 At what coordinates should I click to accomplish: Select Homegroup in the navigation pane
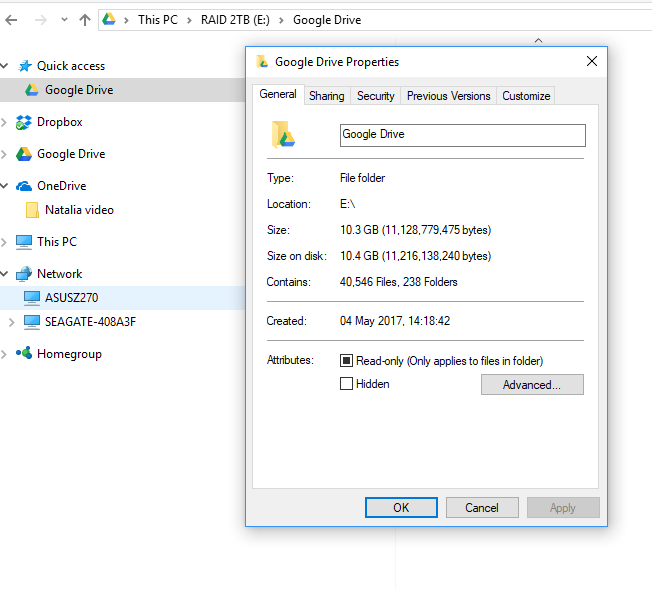point(69,354)
